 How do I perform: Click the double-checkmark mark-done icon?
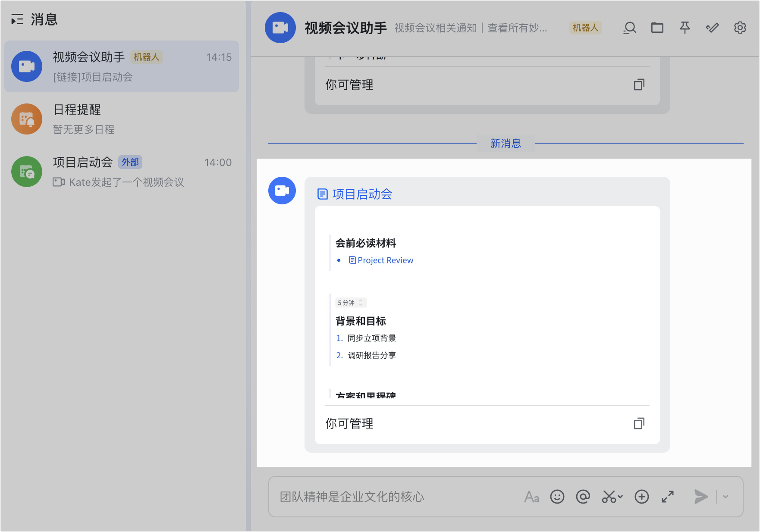(x=712, y=28)
